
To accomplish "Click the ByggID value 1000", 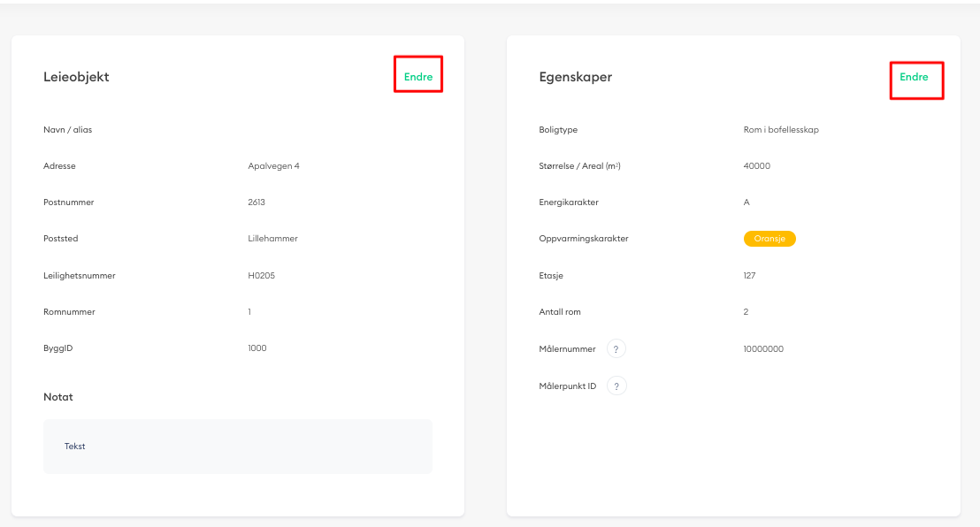I will [x=256, y=348].
